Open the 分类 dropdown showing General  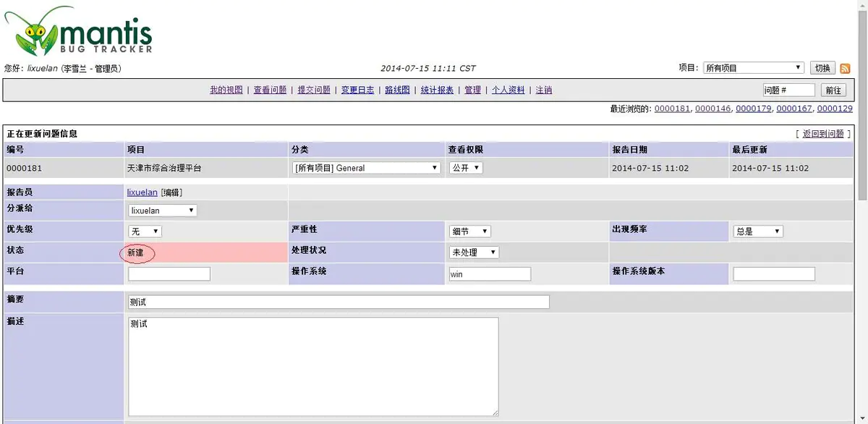click(x=365, y=167)
